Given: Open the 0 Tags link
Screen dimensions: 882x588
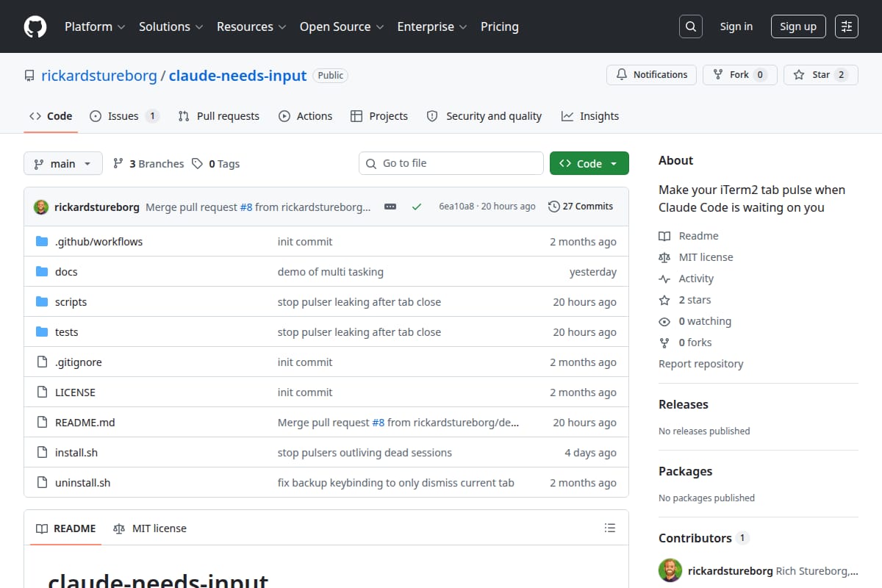Looking at the screenshot, I should 216,164.
